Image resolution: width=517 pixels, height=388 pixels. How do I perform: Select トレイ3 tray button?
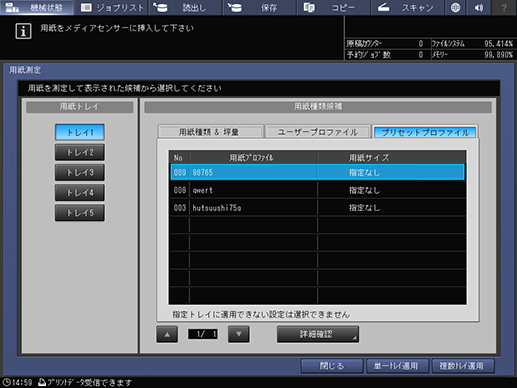[80, 172]
